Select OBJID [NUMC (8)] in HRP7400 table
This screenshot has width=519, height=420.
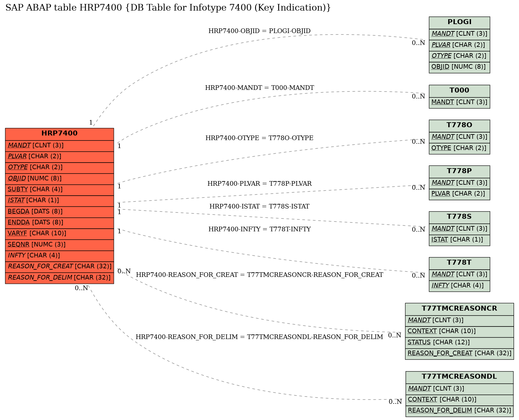[x=60, y=179]
